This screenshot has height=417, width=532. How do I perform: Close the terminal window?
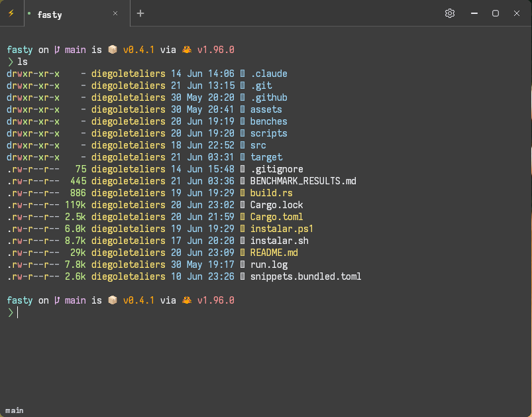coord(516,13)
